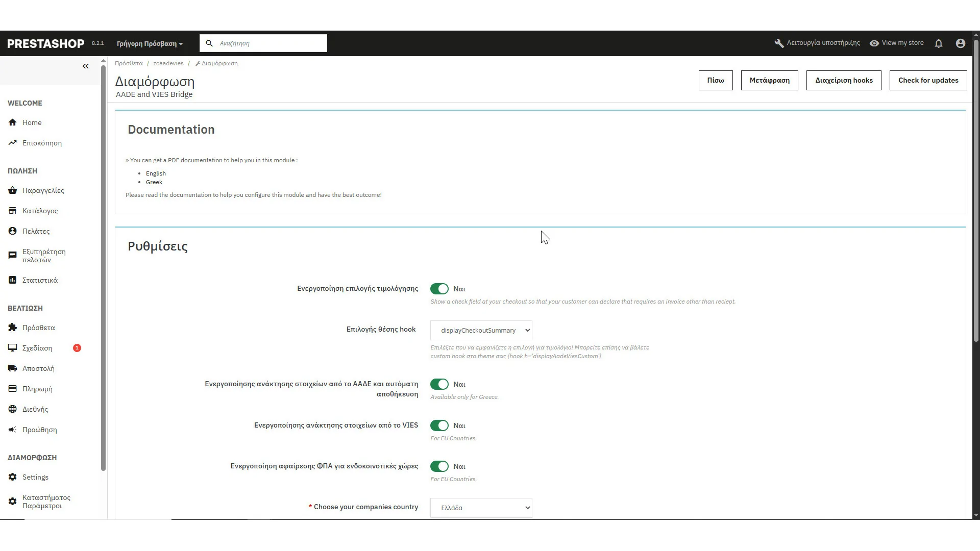This screenshot has width=980, height=551.
Task: Toggle the ΦΠΑ removal for EU countries switch
Action: coord(439,466)
